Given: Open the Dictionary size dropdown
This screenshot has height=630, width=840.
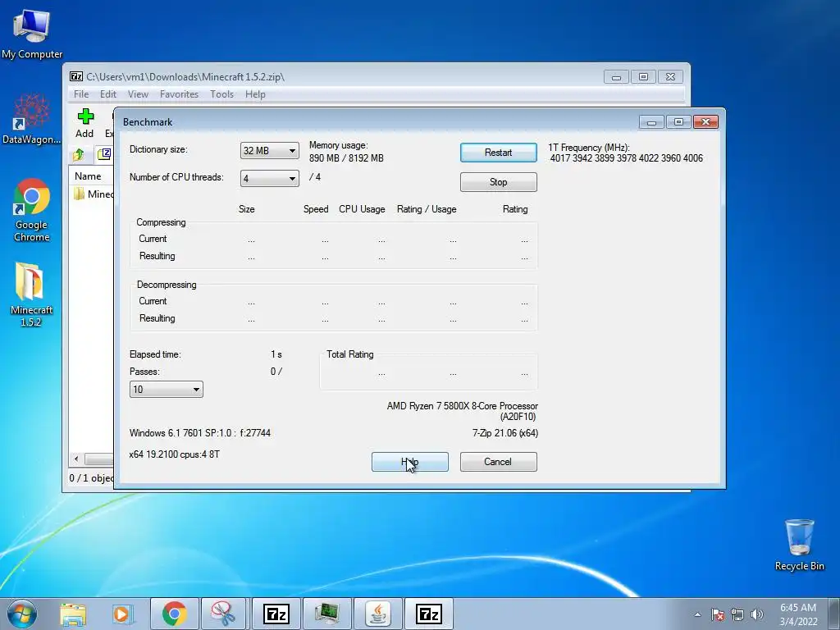Looking at the screenshot, I should 269,151.
